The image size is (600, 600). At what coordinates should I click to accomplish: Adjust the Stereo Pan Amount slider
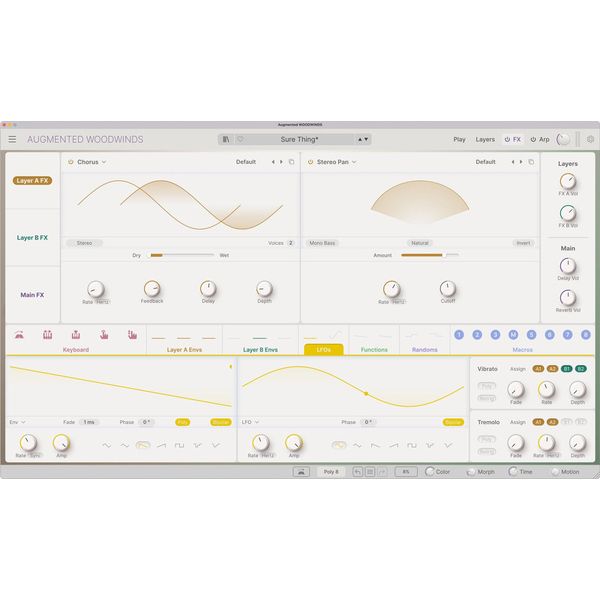(x=429, y=255)
